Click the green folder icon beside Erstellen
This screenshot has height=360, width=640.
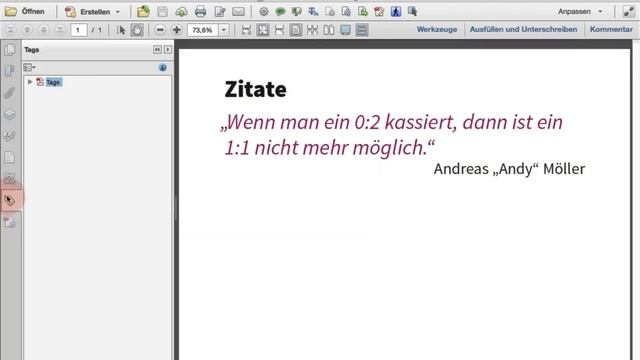pos(143,11)
